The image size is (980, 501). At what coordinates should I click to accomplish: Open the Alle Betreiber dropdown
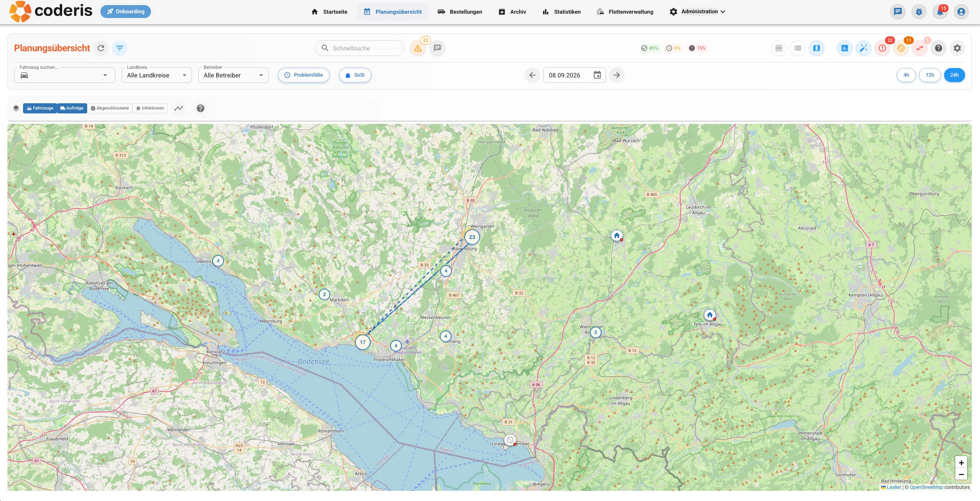[x=233, y=75]
